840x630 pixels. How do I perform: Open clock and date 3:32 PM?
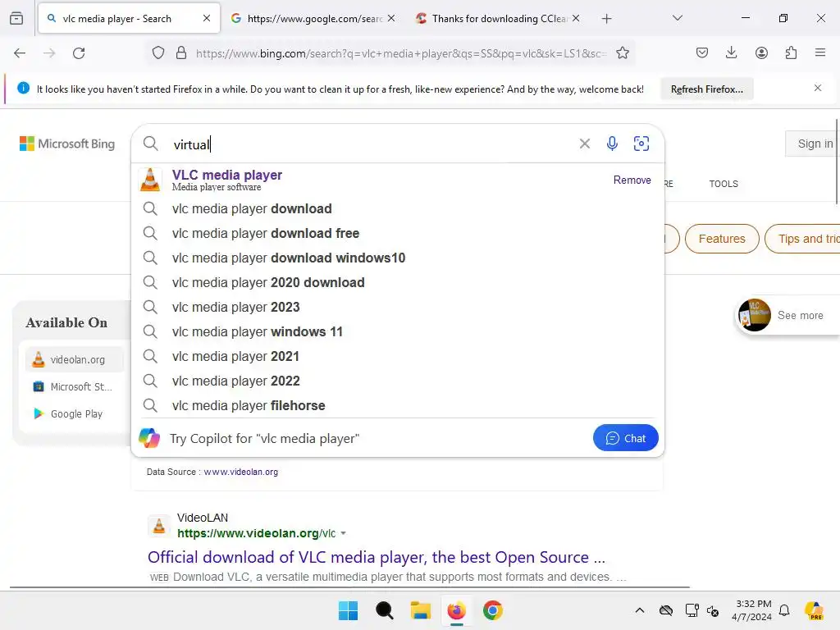click(x=752, y=610)
